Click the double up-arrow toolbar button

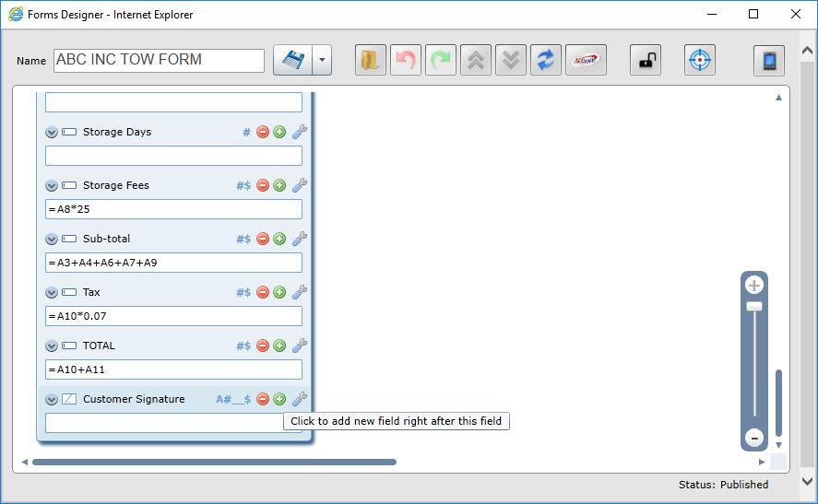click(x=476, y=61)
